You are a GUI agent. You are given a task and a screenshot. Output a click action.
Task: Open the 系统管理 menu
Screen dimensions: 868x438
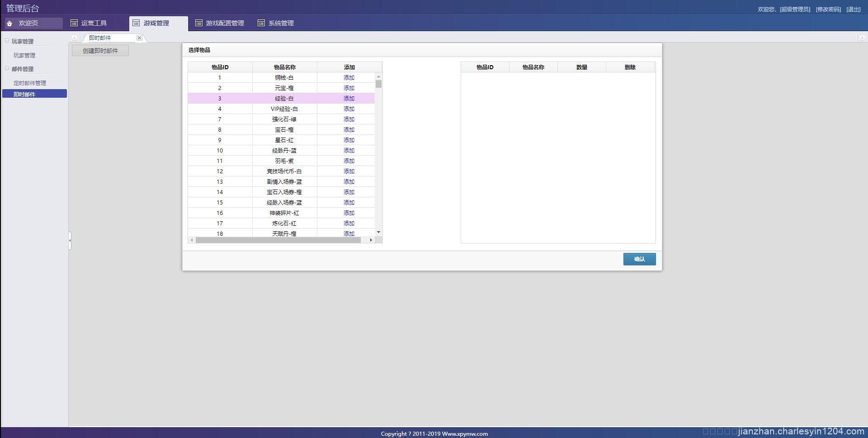pos(281,23)
